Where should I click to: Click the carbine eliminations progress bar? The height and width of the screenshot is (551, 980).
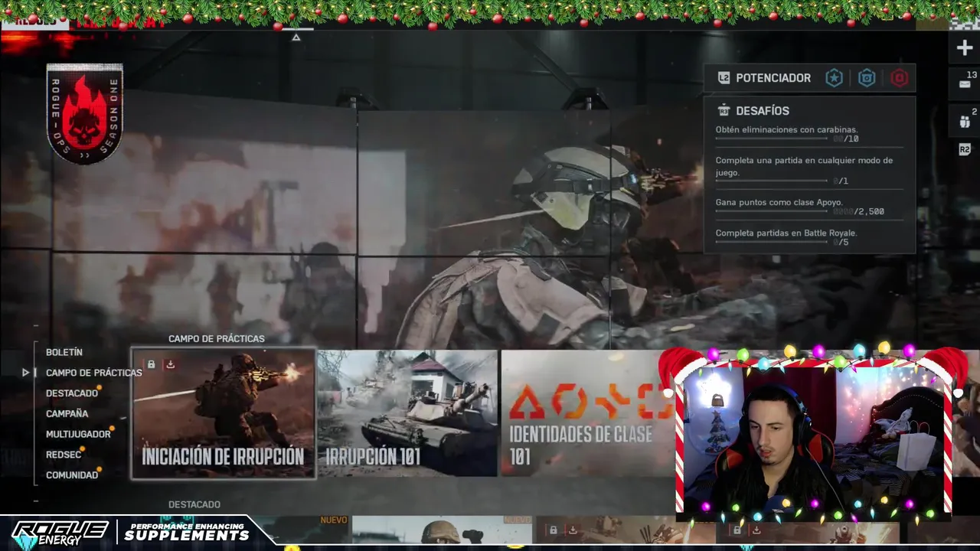772,139
